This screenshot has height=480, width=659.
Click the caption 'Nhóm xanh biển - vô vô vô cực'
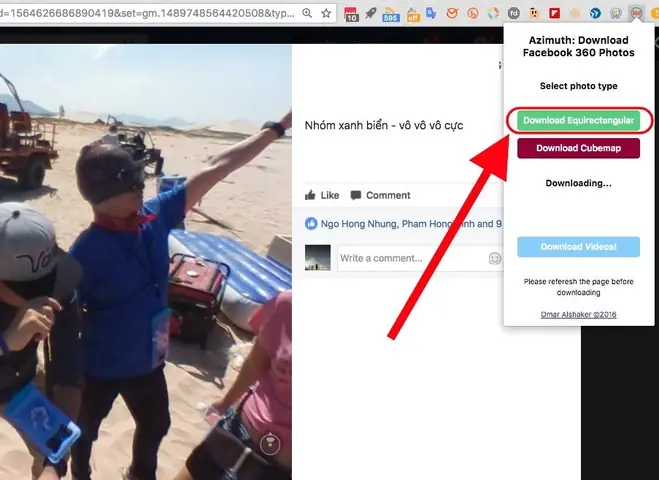(384, 125)
